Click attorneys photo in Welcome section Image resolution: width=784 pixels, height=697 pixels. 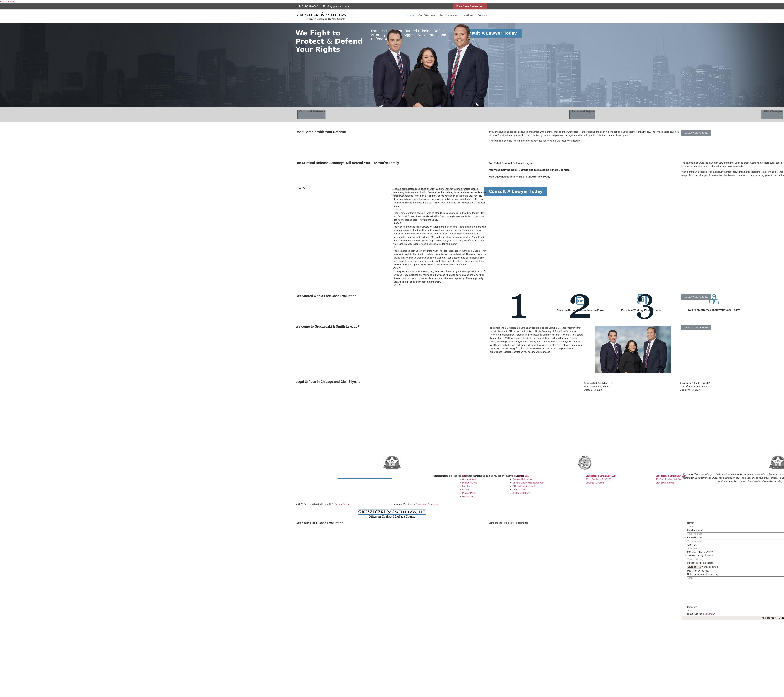tap(633, 350)
